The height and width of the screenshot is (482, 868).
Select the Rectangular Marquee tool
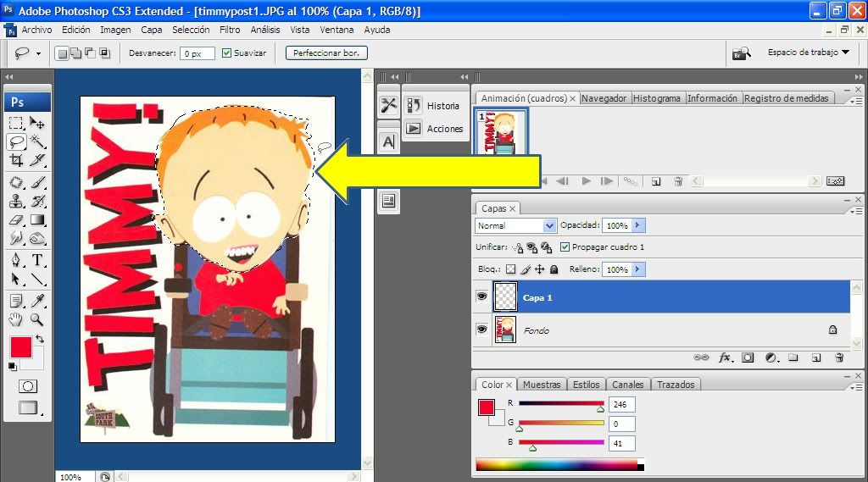tap(16, 122)
